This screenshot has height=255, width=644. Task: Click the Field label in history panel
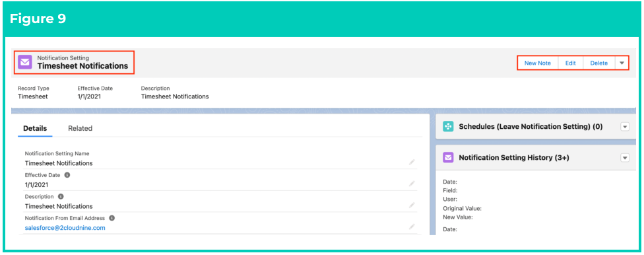coord(450,190)
